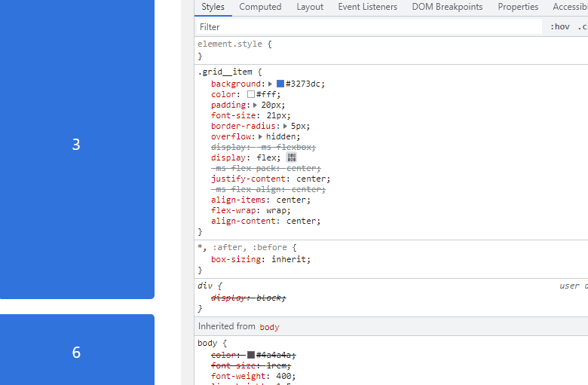Click the justify-content value center
This screenshot has width=588, height=385.
313,179
